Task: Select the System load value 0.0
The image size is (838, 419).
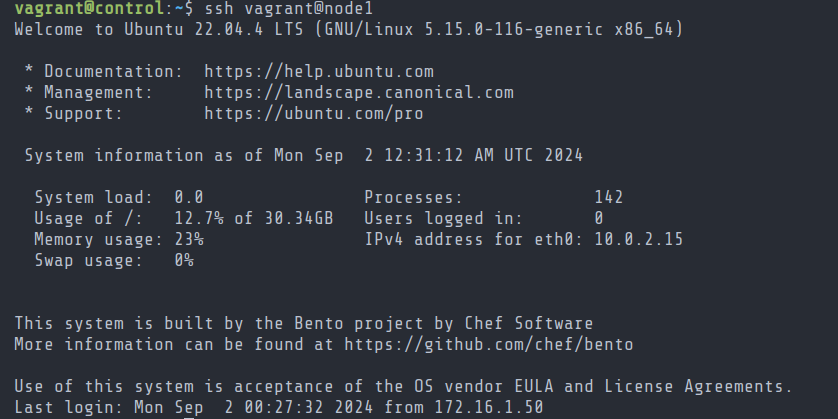Action: [x=189, y=198]
